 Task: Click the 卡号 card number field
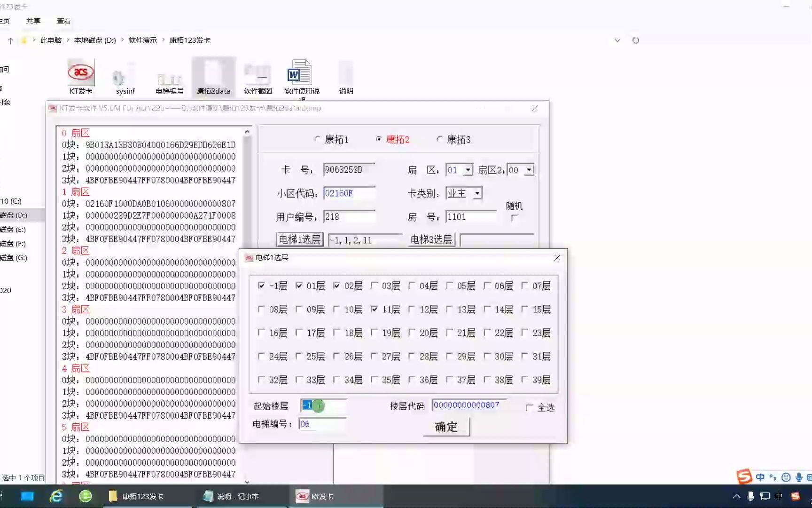coord(349,170)
